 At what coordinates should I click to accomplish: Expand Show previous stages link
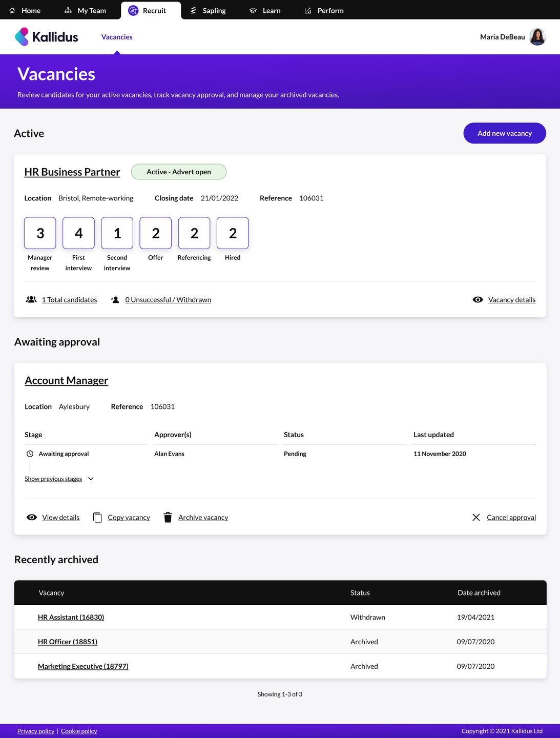[x=53, y=479]
